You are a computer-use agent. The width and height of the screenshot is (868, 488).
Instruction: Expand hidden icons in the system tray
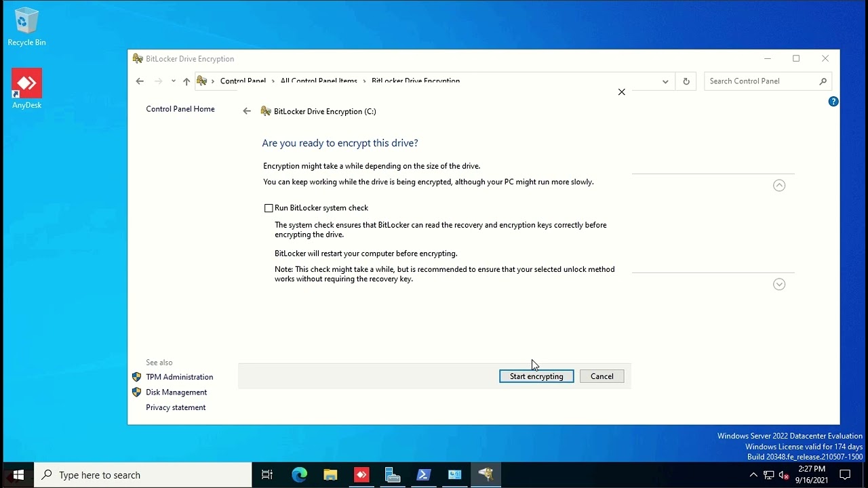tap(753, 475)
